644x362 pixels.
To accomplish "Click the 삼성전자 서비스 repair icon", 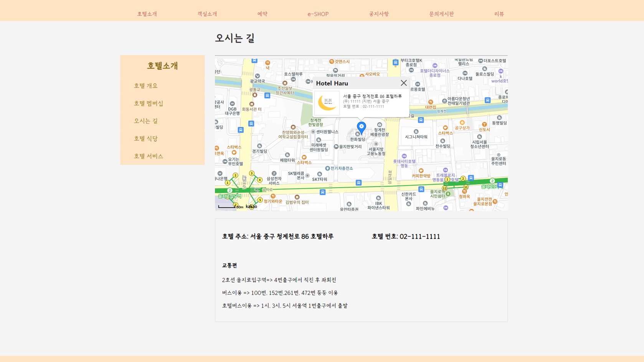I will tap(274, 174).
